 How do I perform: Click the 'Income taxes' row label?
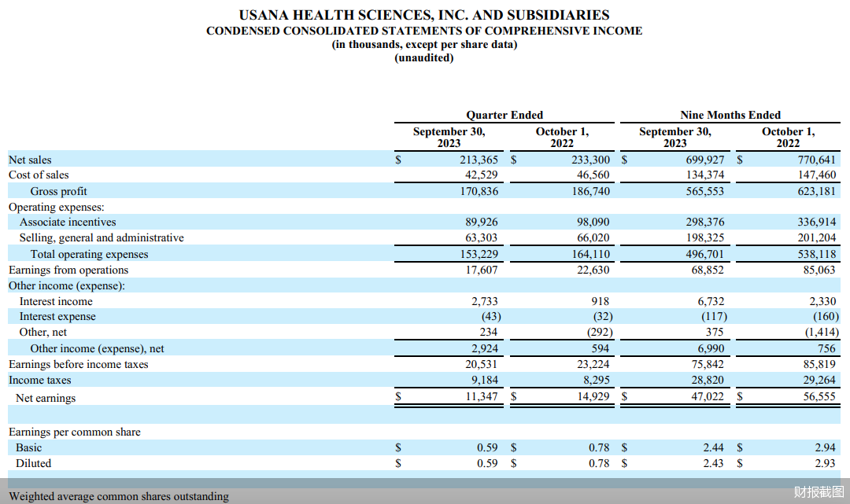[x=39, y=380]
